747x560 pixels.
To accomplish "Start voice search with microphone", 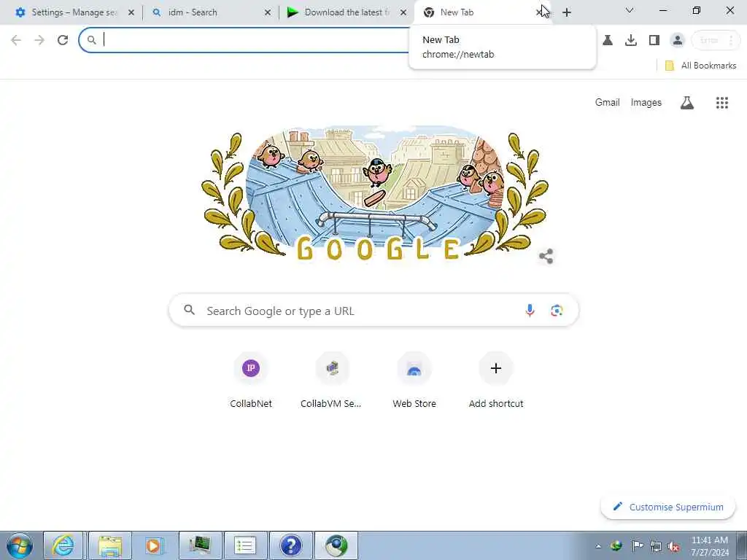I will click(530, 311).
